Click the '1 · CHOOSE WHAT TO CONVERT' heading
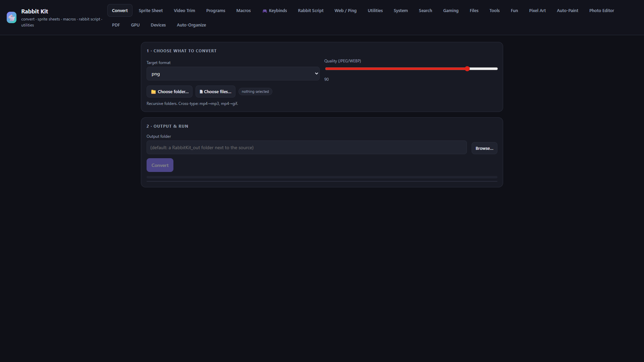 click(181, 51)
